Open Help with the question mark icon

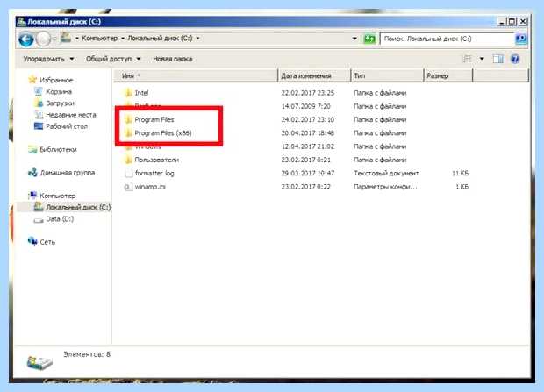[x=515, y=59]
